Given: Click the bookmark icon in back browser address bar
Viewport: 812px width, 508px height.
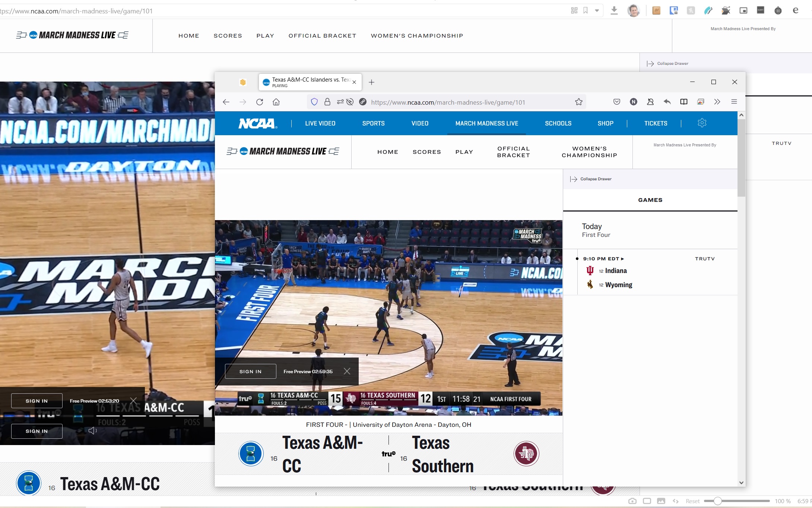Looking at the screenshot, I should click(586, 10).
